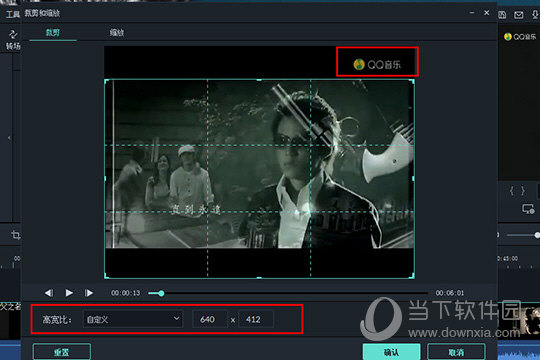Image resolution: width=540 pixels, height=360 pixels.
Task: Switch to the 裁剪 crop tab
Action: (x=53, y=32)
